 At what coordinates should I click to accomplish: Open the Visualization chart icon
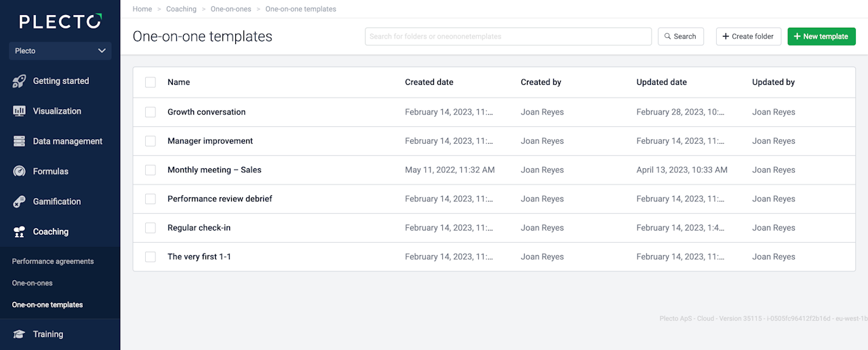tap(20, 111)
